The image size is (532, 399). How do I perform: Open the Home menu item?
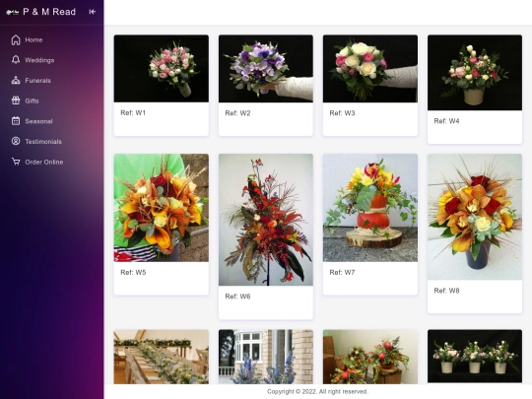33,40
